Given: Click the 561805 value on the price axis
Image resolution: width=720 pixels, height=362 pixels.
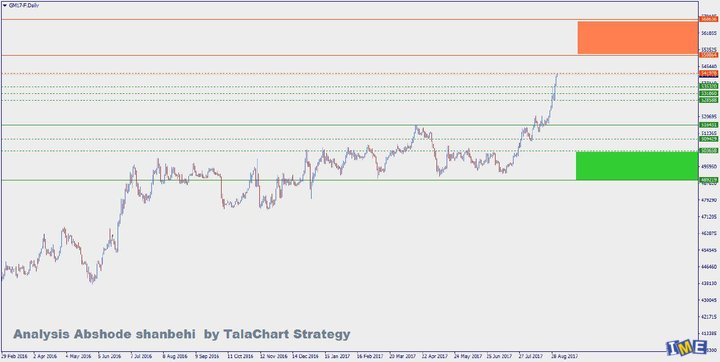Looking at the screenshot, I should (x=709, y=34).
